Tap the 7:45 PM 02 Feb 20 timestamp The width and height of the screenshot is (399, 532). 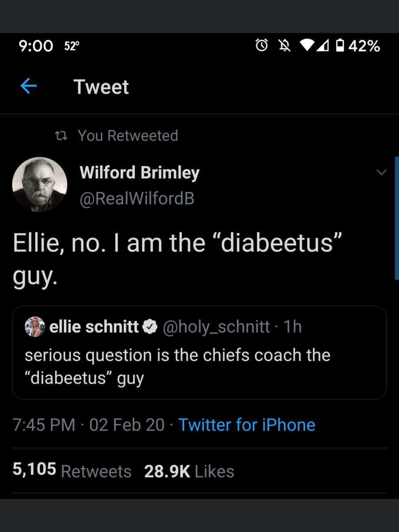click(x=89, y=425)
